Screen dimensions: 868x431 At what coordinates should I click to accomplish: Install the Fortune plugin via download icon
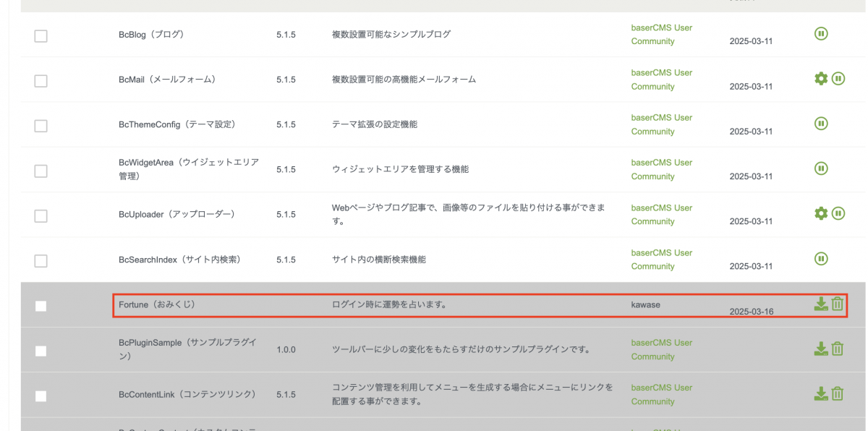tap(821, 304)
